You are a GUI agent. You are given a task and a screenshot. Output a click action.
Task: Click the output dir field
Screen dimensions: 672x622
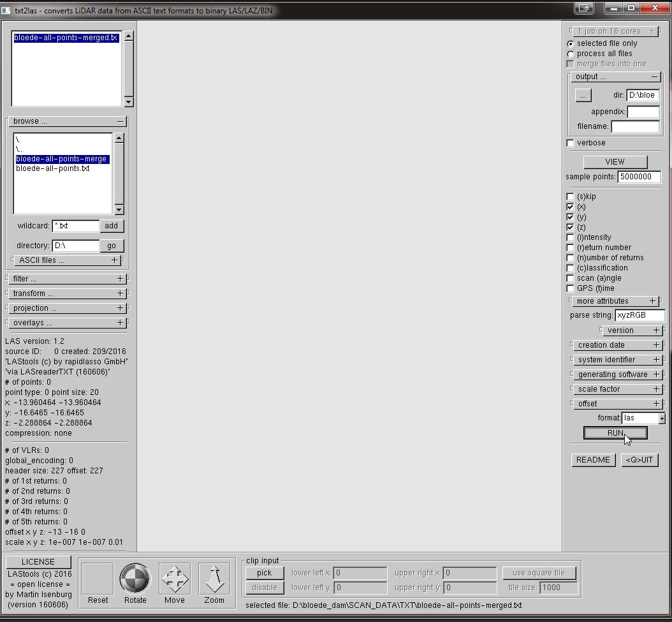click(x=643, y=95)
